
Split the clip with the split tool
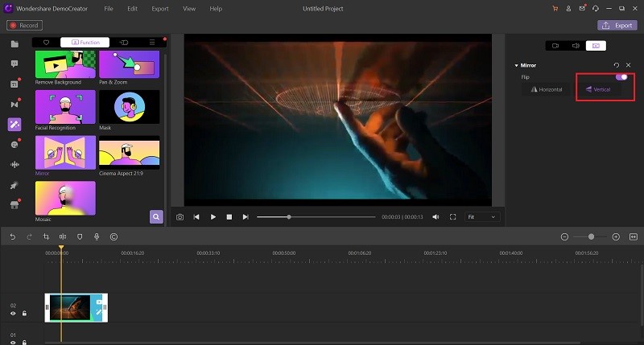point(63,236)
